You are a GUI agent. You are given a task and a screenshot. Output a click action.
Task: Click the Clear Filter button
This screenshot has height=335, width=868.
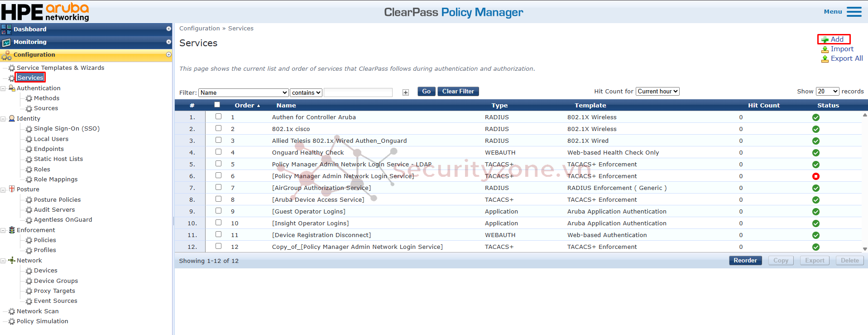coord(458,92)
